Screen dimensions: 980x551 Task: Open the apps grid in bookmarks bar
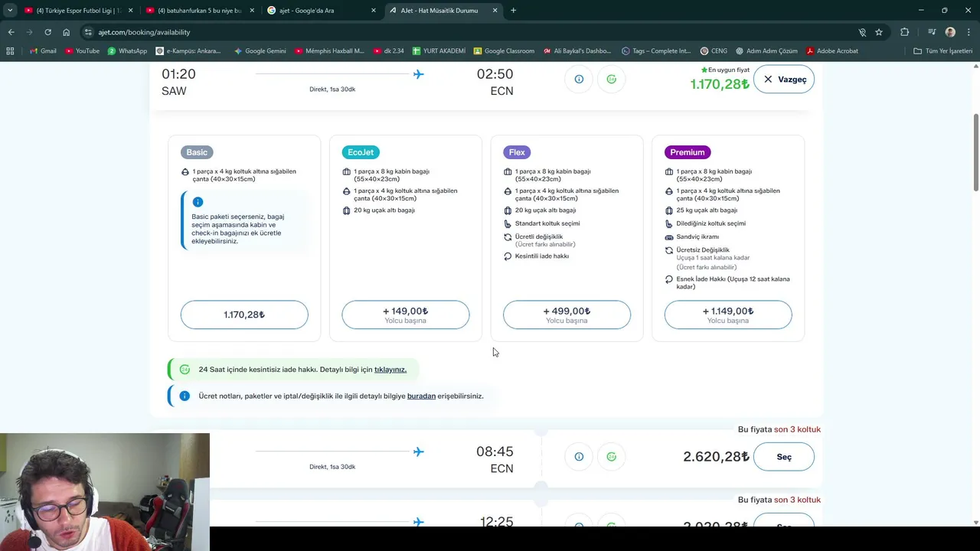click(10, 51)
